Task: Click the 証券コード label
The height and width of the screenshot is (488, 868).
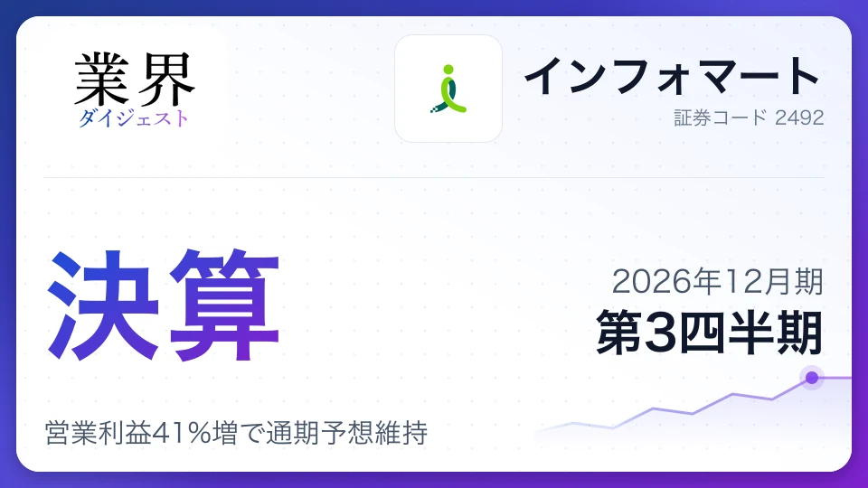Action: [721, 117]
